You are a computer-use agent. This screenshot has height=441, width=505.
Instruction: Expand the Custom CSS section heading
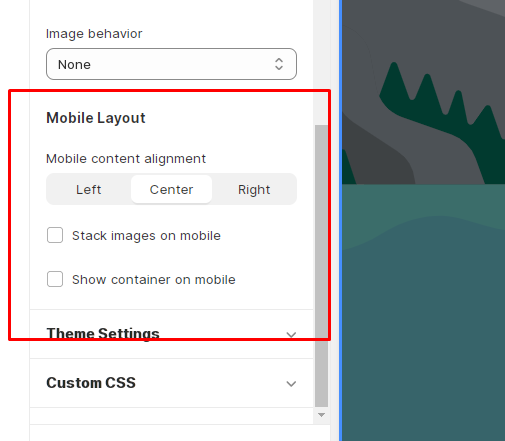[91, 383]
